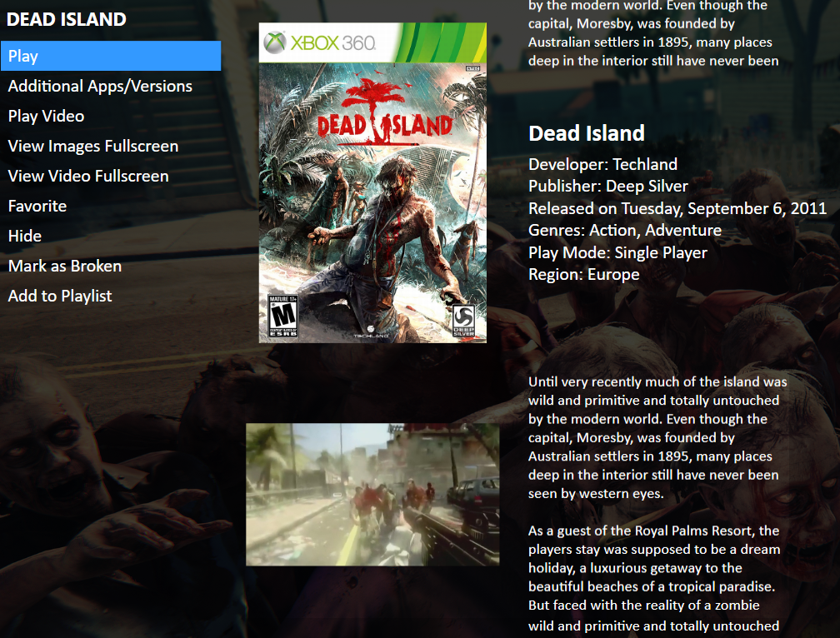Click the Deep Silver logo on cover
The image size is (840, 638).
pyautogui.click(x=463, y=321)
